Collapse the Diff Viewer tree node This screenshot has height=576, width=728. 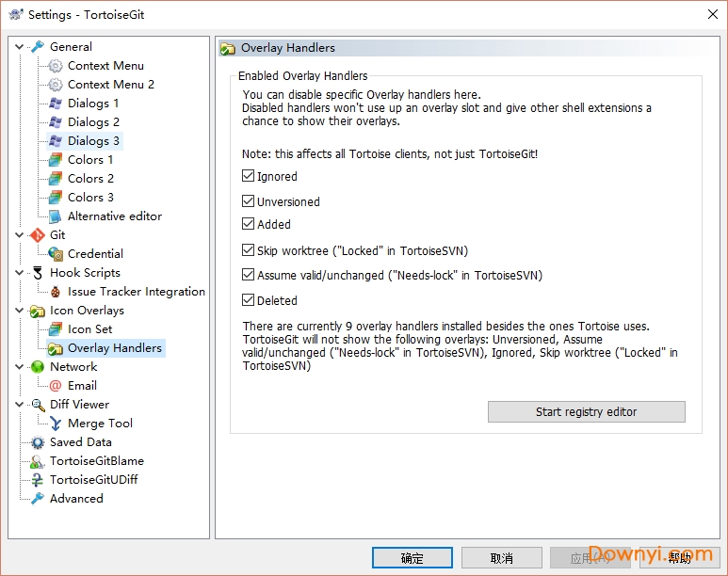20,405
